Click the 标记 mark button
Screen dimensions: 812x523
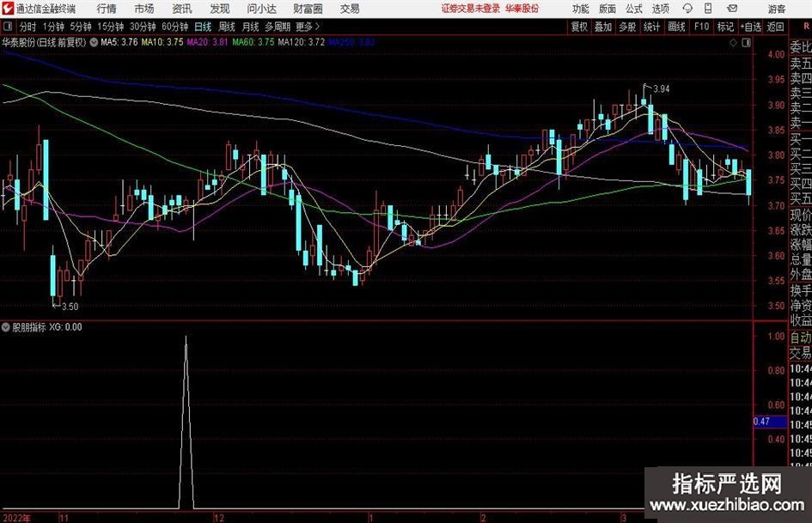coord(725,27)
